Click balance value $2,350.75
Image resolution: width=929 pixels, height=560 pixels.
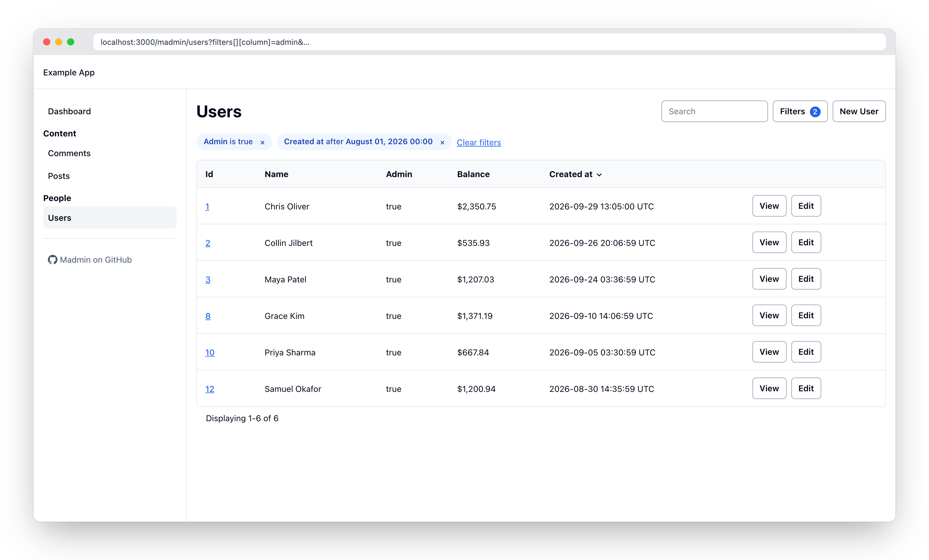click(x=476, y=206)
